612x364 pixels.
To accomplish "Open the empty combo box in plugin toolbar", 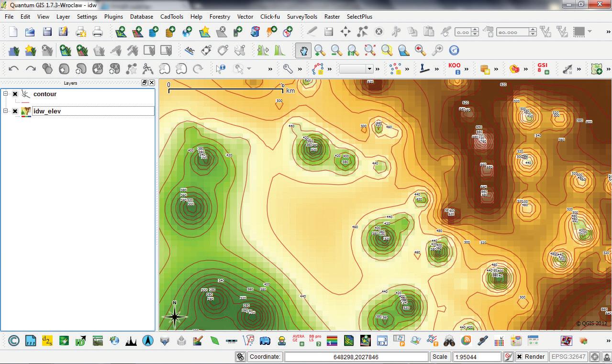I will pos(356,69).
